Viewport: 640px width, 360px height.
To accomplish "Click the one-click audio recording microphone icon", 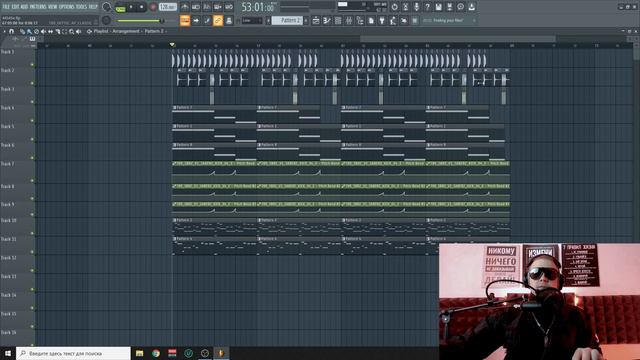I will 416,7.
